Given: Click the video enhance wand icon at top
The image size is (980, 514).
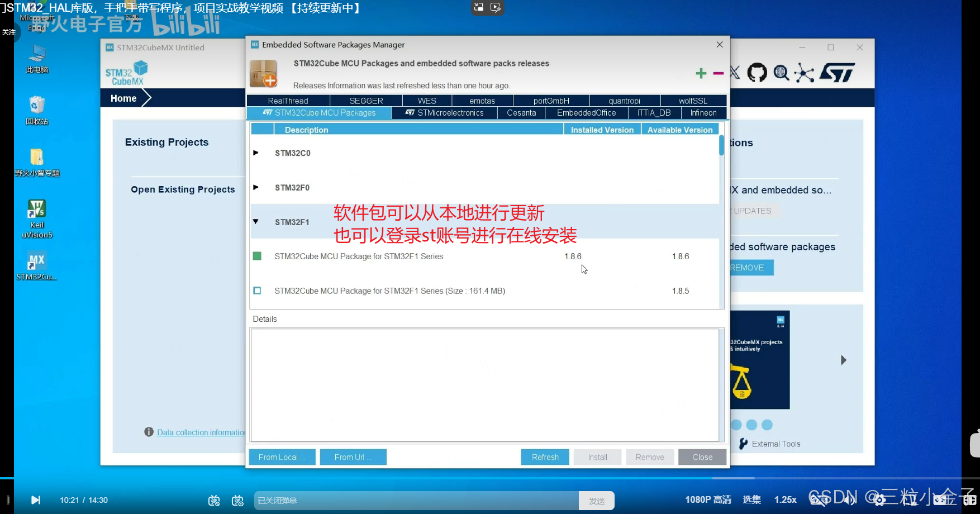Looking at the screenshot, I should tap(496, 7).
